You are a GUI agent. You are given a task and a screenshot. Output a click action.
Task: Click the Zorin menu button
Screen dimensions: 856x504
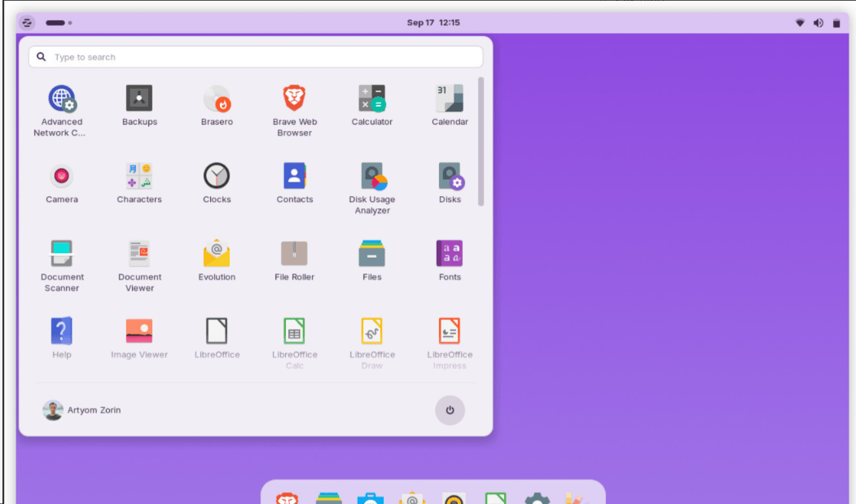[27, 23]
